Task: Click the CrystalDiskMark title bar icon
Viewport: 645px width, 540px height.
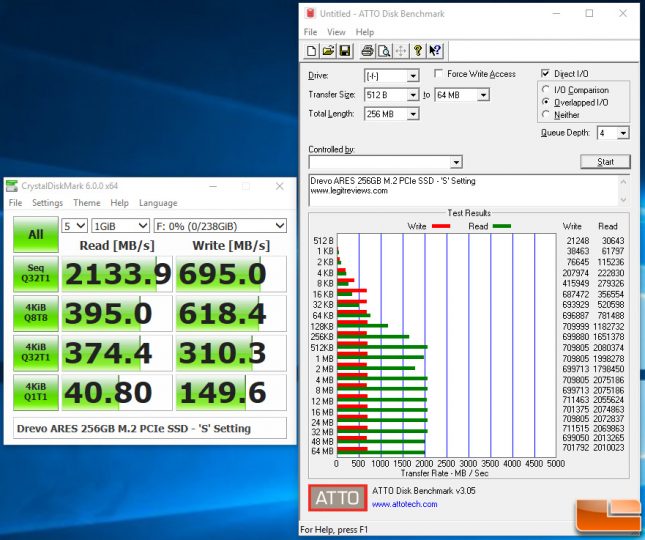Action: click(x=12, y=186)
